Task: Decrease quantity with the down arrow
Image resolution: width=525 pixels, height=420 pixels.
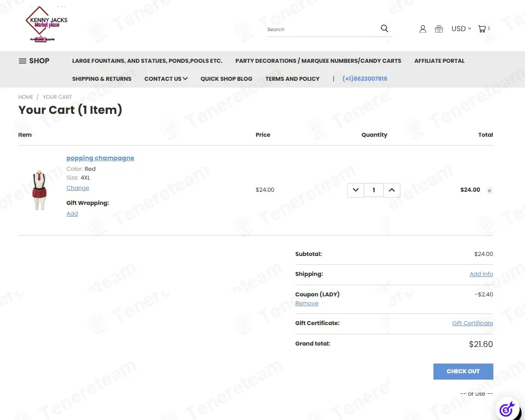Action: click(356, 190)
